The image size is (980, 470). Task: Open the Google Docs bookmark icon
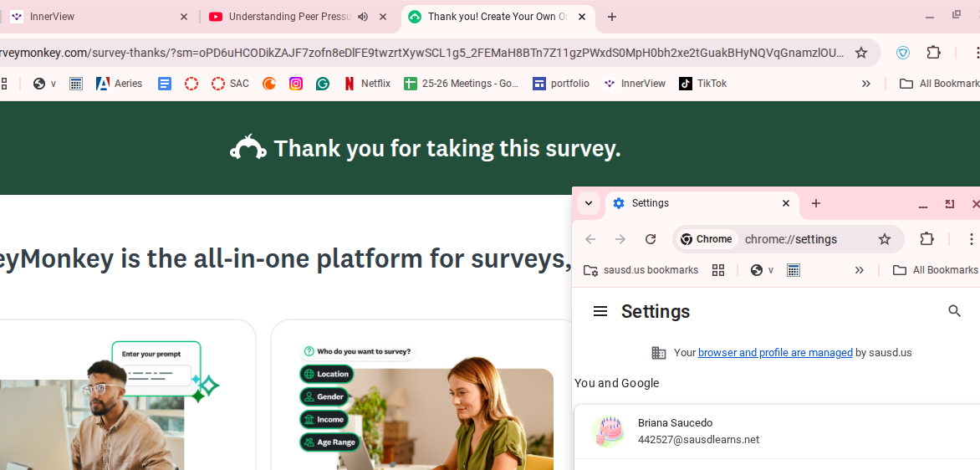click(165, 84)
